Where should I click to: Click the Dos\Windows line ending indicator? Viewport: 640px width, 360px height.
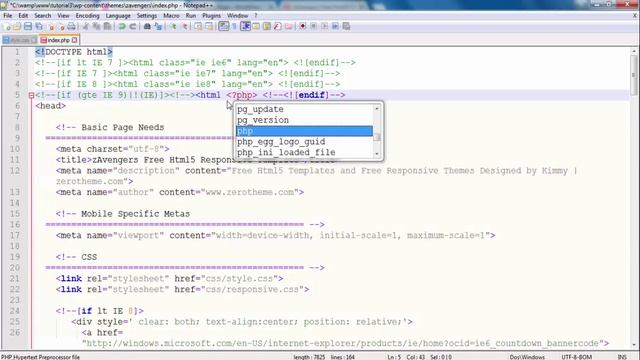(x=527, y=357)
